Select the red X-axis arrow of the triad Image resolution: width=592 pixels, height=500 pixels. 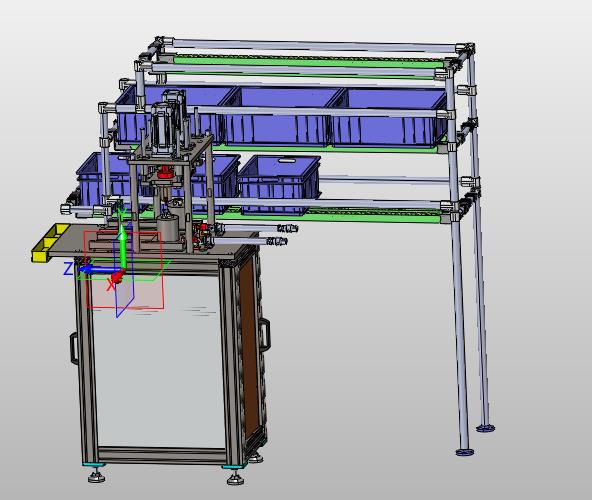[x=118, y=277]
